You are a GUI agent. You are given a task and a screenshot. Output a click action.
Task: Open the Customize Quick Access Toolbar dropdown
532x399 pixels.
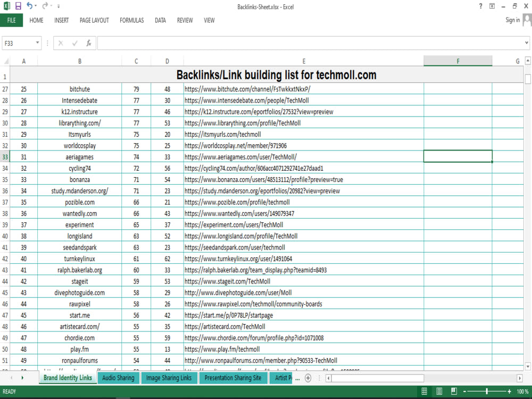click(59, 6)
